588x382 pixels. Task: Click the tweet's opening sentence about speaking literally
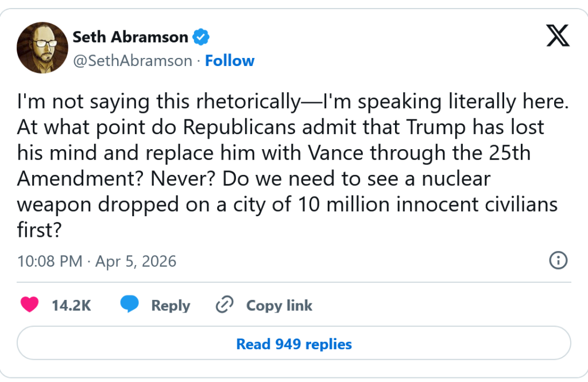[x=292, y=103]
